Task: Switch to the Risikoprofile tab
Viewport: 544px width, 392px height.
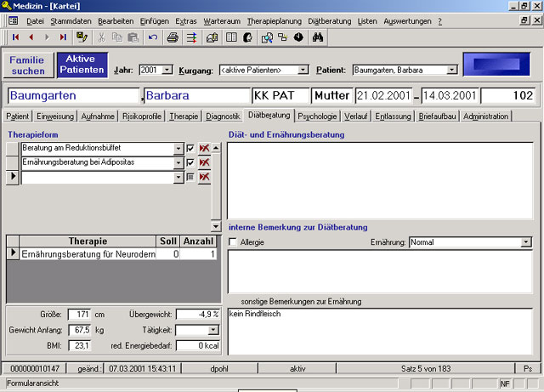Action: point(142,116)
